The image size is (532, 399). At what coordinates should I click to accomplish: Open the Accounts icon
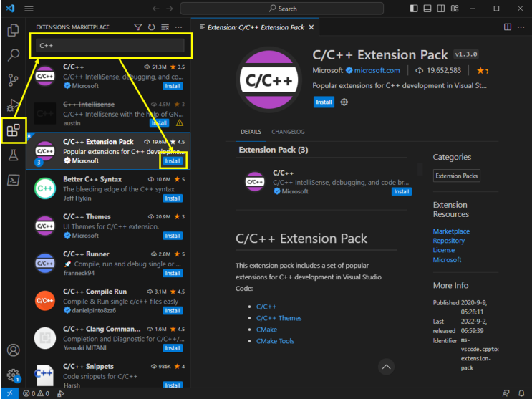(13, 350)
